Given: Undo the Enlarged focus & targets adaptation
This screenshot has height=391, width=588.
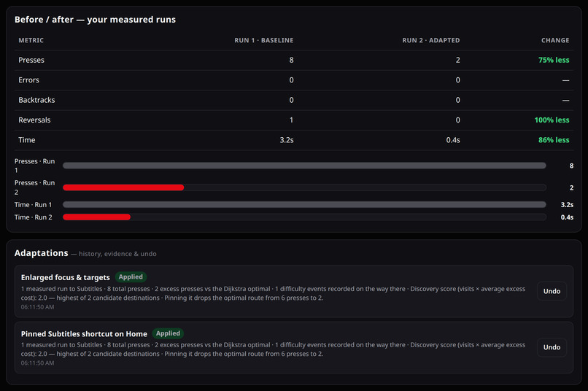Looking at the screenshot, I should click(552, 291).
